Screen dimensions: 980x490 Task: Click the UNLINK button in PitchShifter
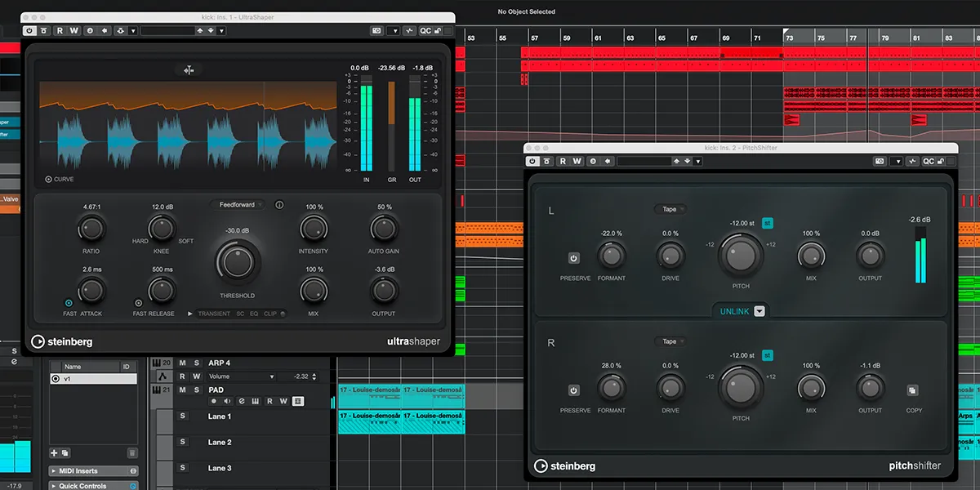pyautogui.click(x=735, y=311)
